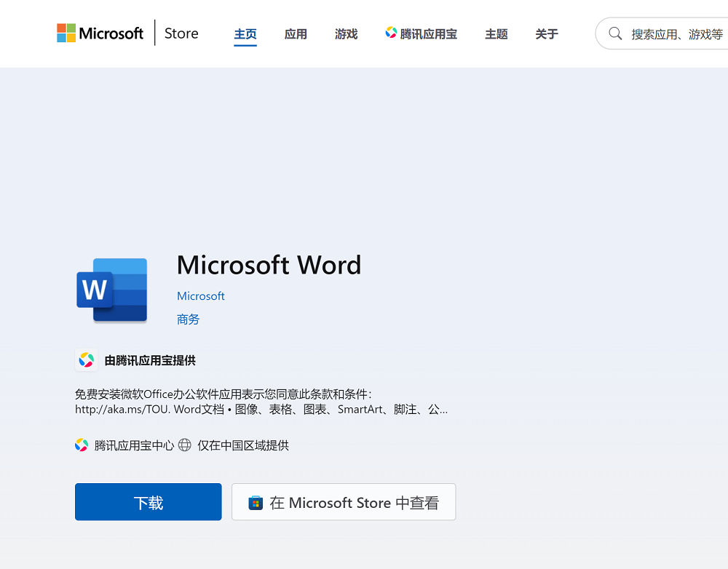This screenshot has width=728, height=569.
Task: Click 在 Microsoft Store 中查看 button
Action: (344, 502)
